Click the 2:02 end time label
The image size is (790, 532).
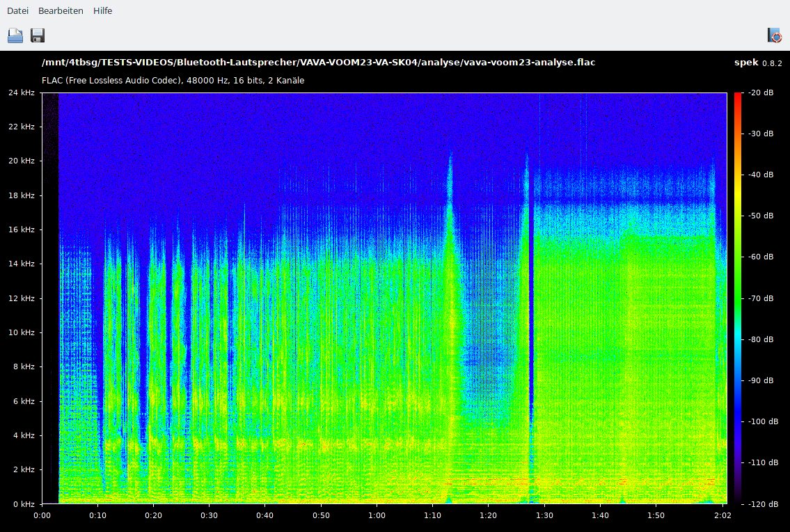(722, 515)
